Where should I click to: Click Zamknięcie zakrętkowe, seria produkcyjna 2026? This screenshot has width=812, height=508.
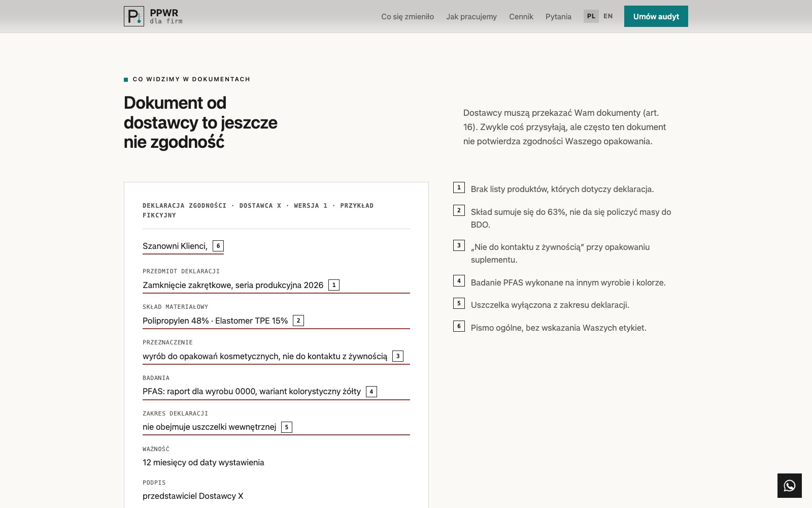click(x=233, y=285)
